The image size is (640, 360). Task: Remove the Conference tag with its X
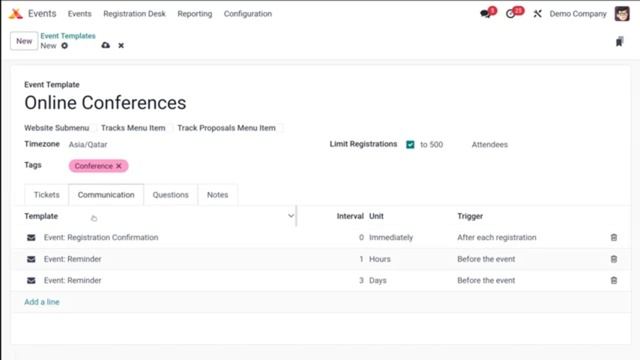(119, 166)
